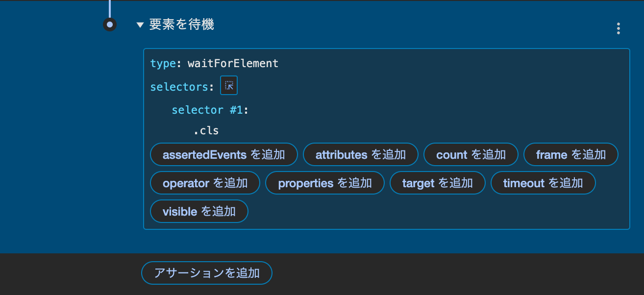
Task: Click target を追加
Action: (437, 183)
